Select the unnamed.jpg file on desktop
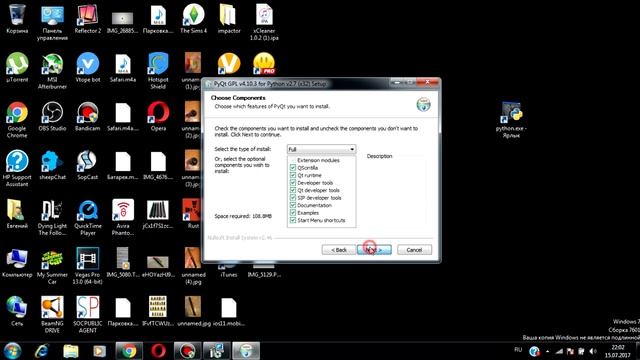The width and height of the screenshot is (640, 360). pos(193,311)
